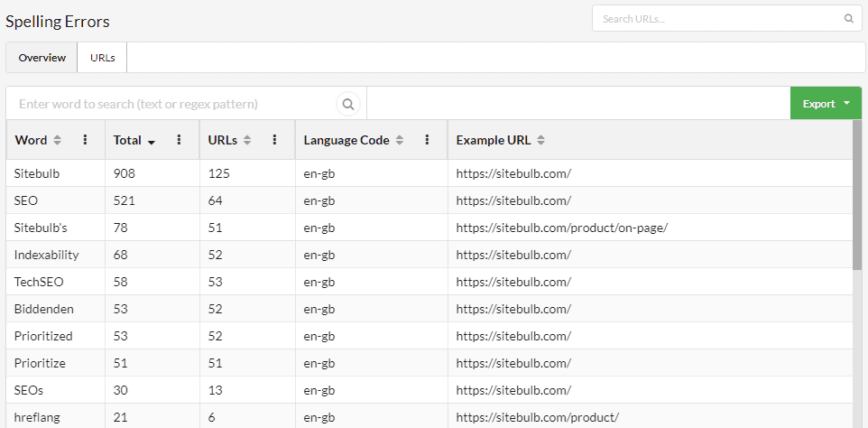This screenshot has width=868, height=428.
Task: Click the 30 total for SEOs
Action: pos(120,390)
